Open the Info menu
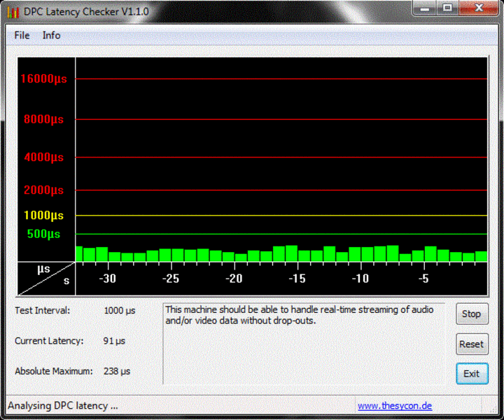Screen dimensions: 504x420 point(51,35)
